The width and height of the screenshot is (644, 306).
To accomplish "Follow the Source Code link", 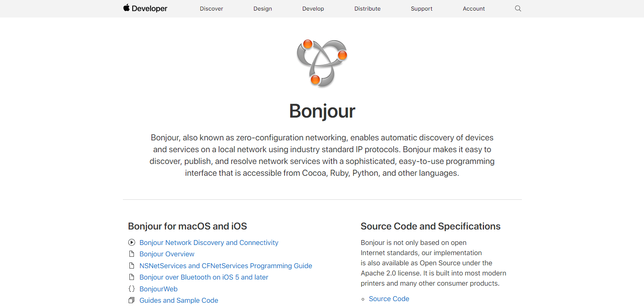I will coord(389,299).
